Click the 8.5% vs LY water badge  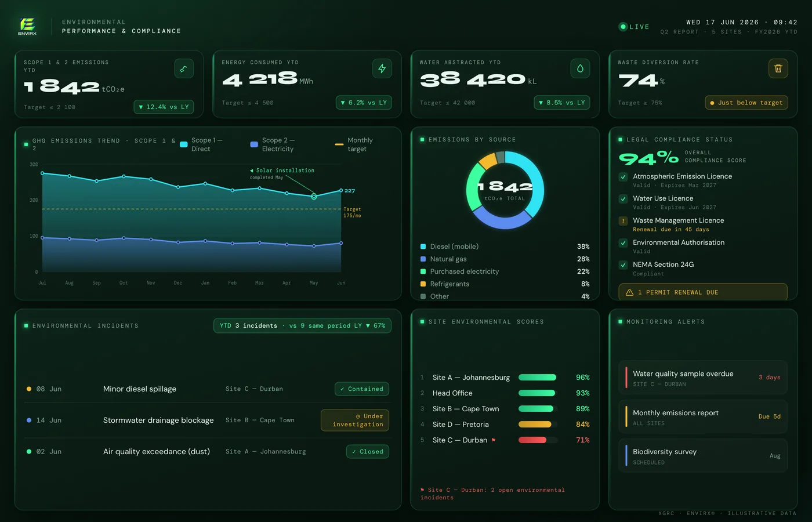(x=562, y=103)
